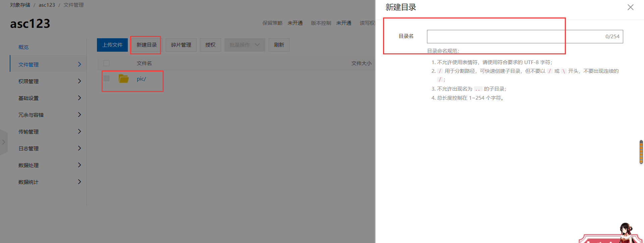
Task: Expand the 日志管理 menu chevron
Action: pyautogui.click(x=79, y=148)
